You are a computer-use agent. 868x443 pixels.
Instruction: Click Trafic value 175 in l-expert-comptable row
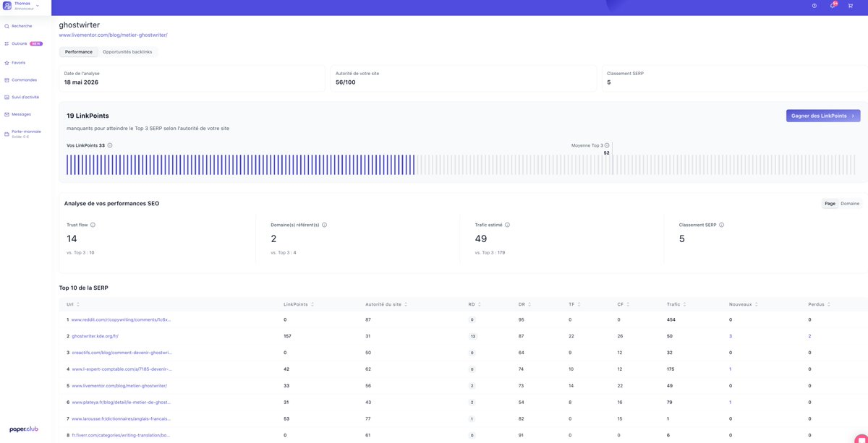pos(671,369)
